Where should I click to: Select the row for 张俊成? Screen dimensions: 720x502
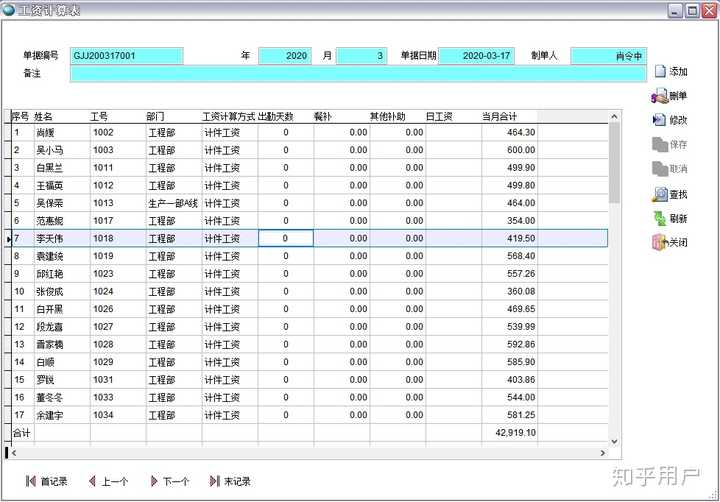tap(309, 292)
